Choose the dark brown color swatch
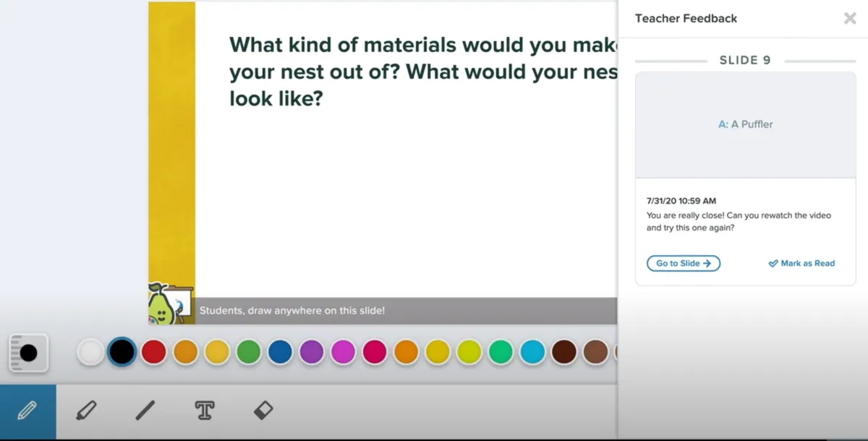This screenshot has height=441, width=868. pos(563,352)
